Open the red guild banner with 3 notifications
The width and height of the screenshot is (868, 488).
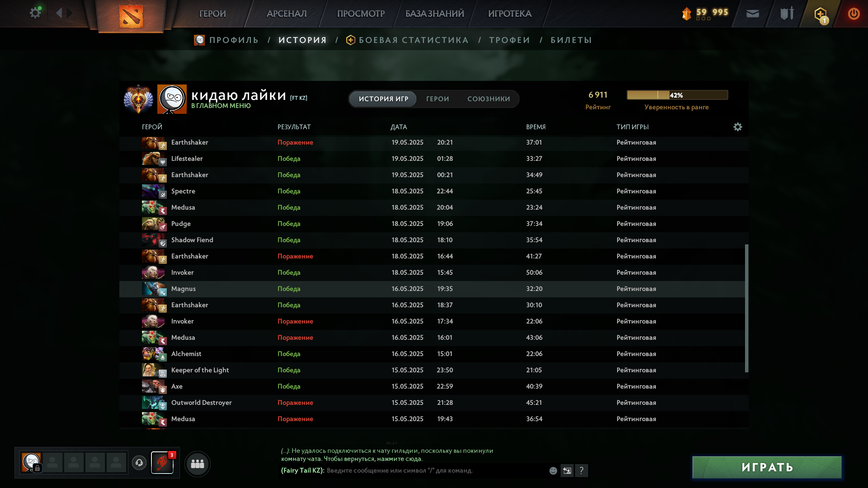(x=162, y=463)
